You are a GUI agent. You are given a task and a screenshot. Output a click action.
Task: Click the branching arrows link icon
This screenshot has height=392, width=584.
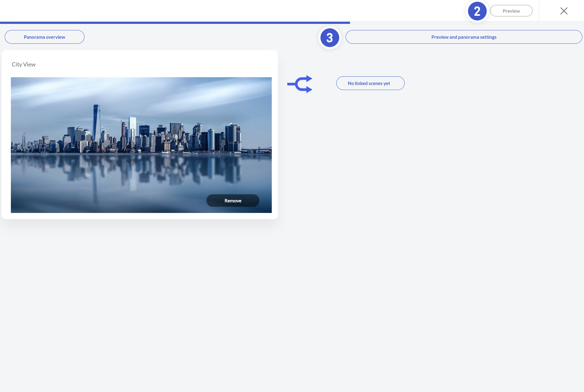pyautogui.click(x=300, y=84)
